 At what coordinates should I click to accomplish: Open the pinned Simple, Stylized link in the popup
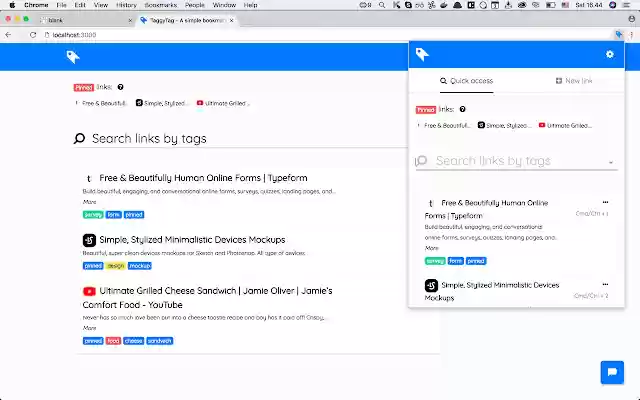505,125
